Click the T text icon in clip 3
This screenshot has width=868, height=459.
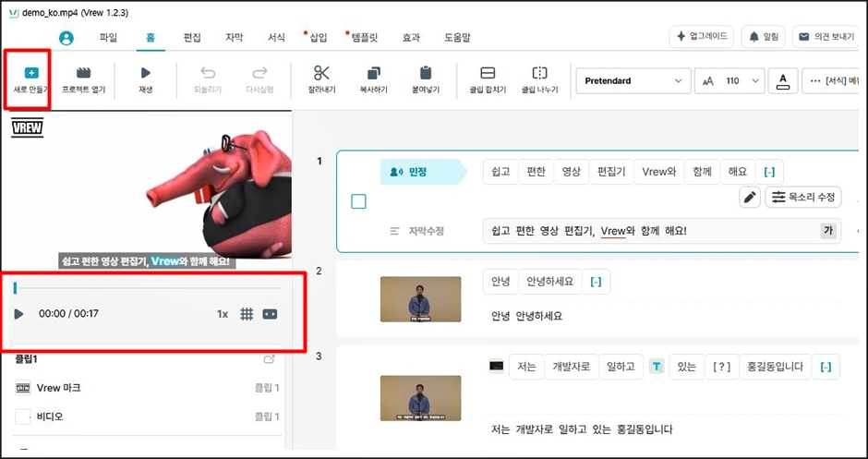[x=657, y=367]
